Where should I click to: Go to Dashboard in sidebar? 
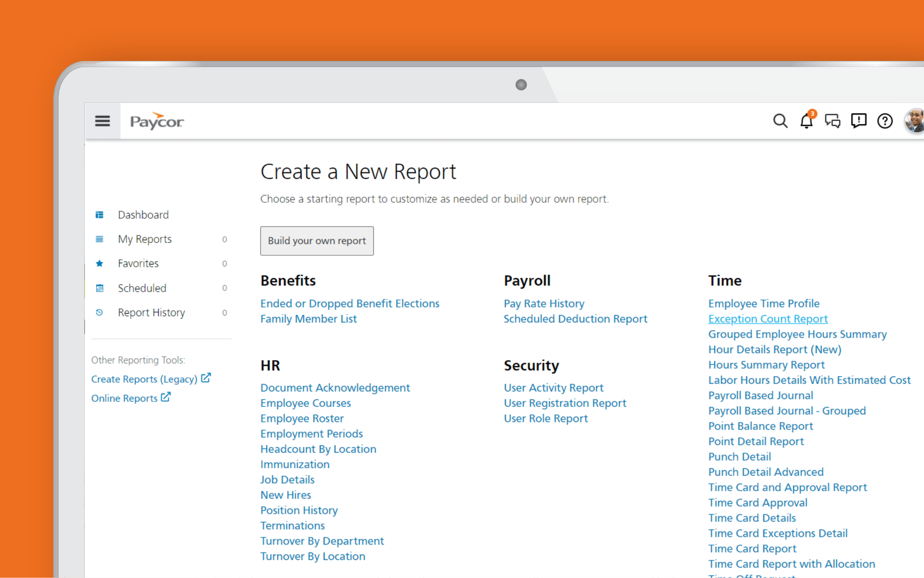click(143, 215)
